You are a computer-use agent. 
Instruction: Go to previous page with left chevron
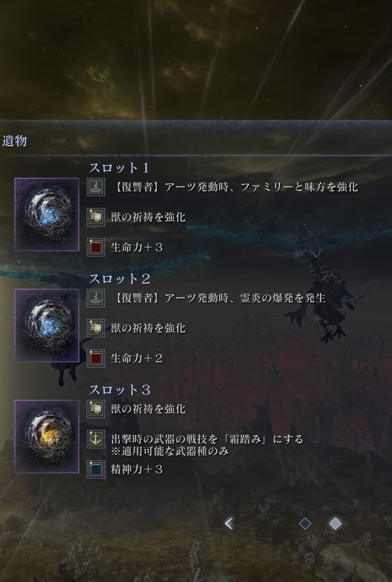coord(229,524)
